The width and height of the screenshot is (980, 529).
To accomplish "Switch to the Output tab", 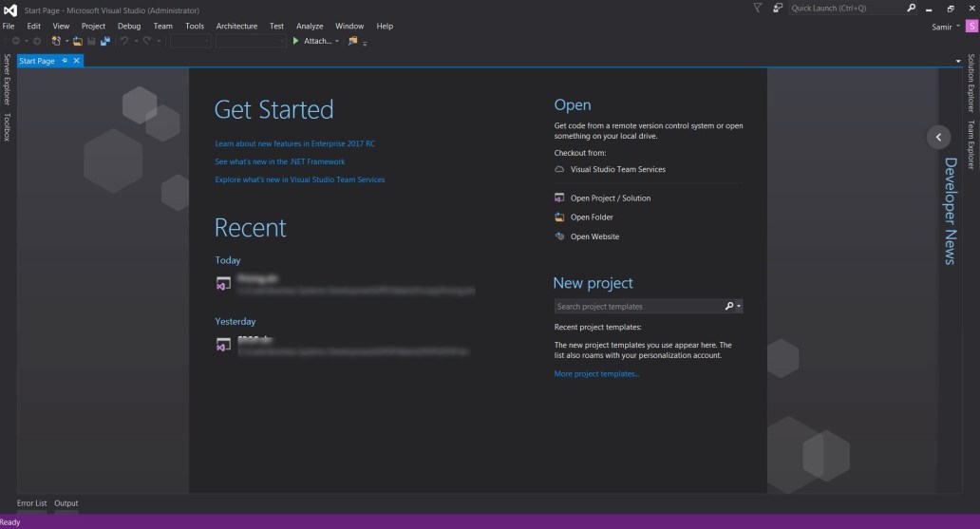I will (x=66, y=503).
